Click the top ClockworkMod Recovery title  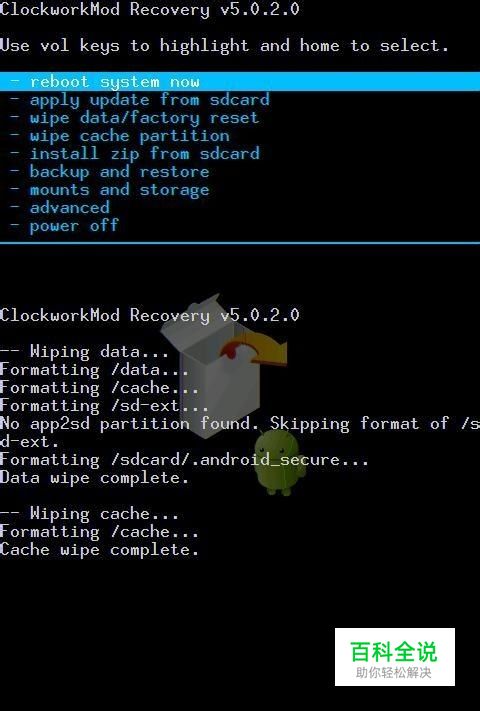coord(150,9)
